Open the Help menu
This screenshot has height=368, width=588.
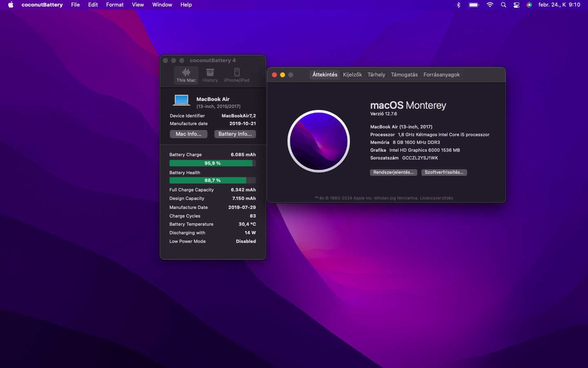(x=186, y=5)
